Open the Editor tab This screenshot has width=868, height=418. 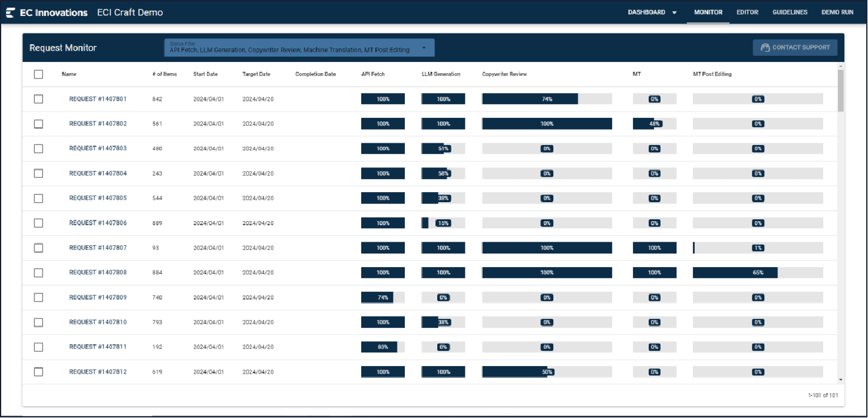tap(747, 12)
